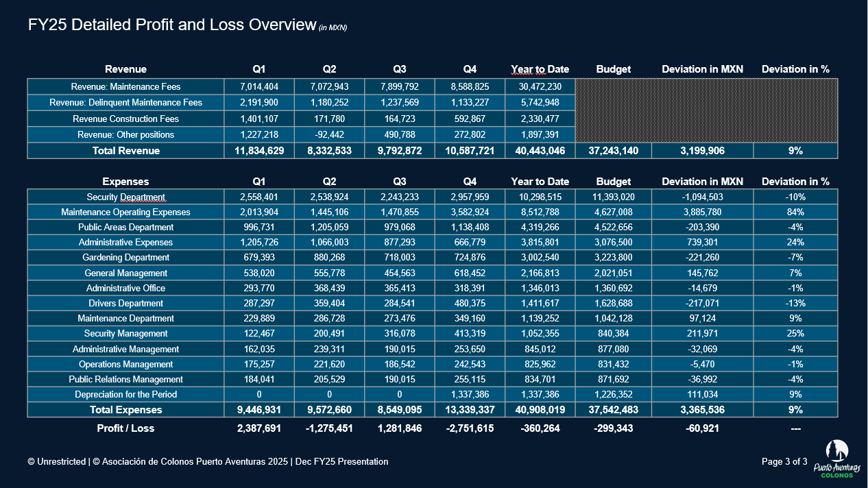The height and width of the screenshot is (488, 868).
Task: Click the Revenue: Maintenance Fees row label
Action: 125,87
